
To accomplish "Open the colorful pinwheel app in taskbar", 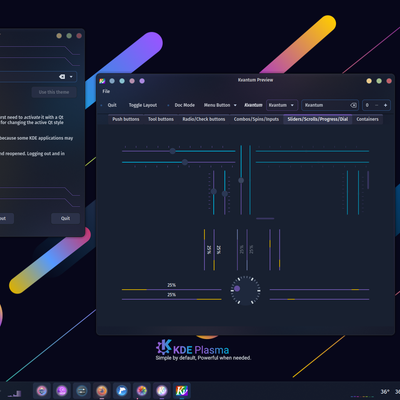I will 142,390.
